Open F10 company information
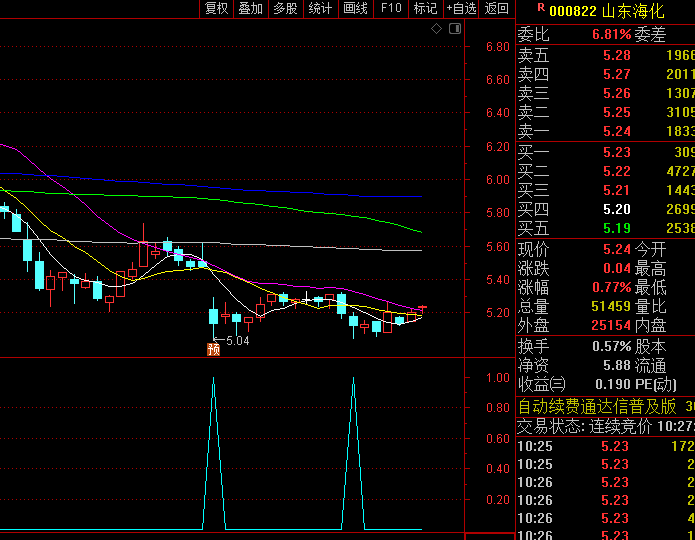 [x=391, y=9]
